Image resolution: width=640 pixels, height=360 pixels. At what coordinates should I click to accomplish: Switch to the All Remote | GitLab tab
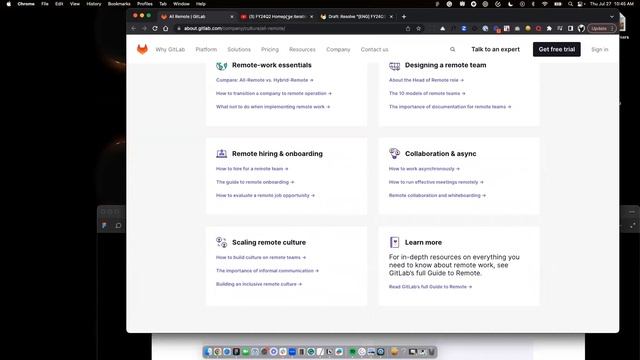(198, 17)
